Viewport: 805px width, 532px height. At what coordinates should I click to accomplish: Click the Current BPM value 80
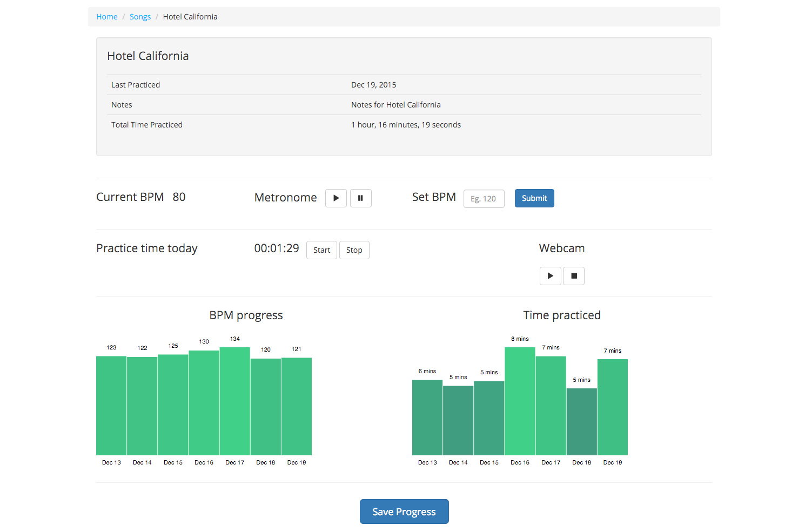(x=179, y=197)
